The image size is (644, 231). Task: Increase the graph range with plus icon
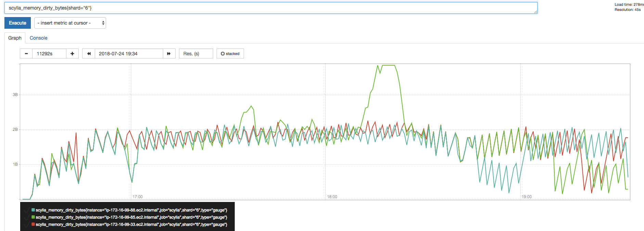pyautogui.click(x=72, y=54)
